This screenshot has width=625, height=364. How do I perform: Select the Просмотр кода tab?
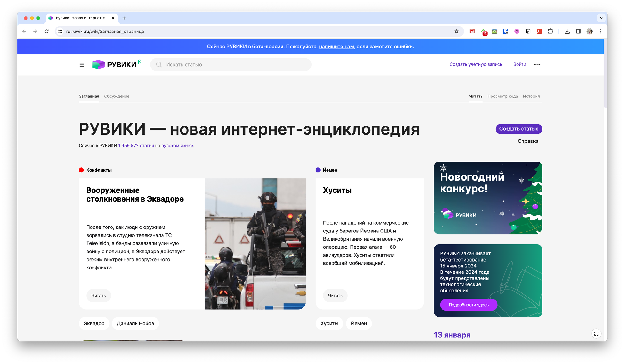point(502,96)
